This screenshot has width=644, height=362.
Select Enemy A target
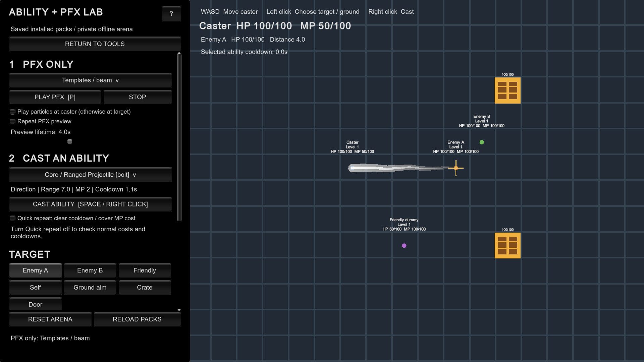(36, 270)
